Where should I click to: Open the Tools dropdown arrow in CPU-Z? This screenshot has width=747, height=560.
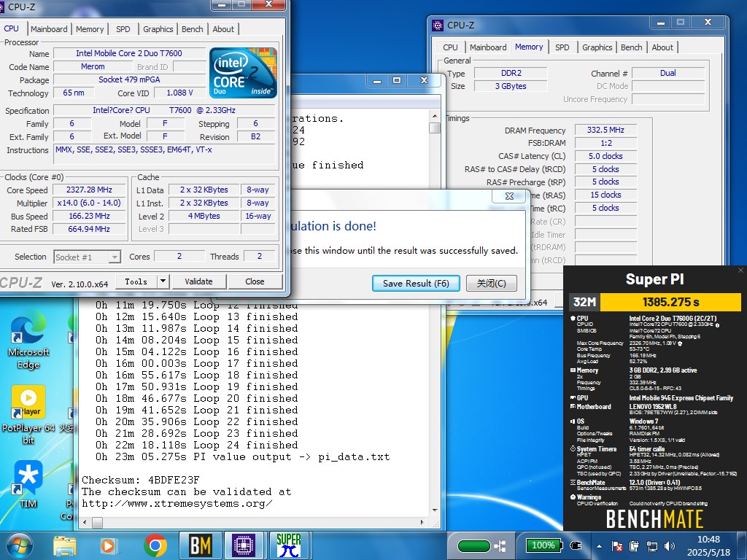[x=163, y=281]
